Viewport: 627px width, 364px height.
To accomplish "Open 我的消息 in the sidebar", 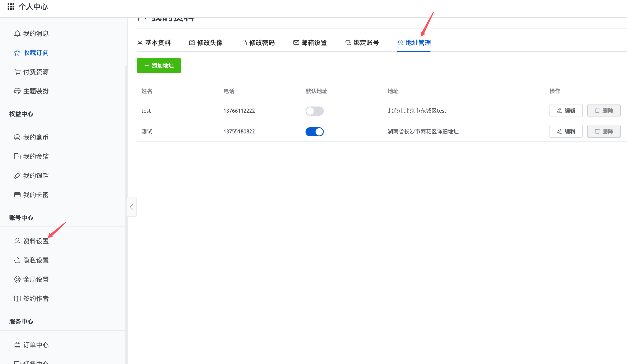I will click(x=36, y=33).
